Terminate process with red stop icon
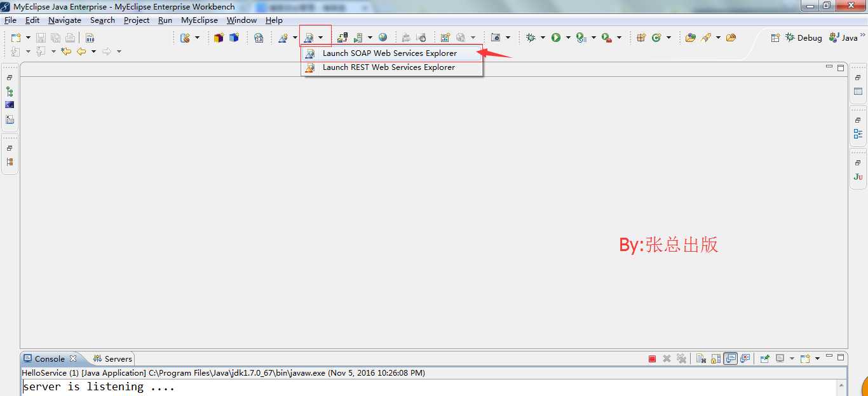The height and width of the screenshot is (396, 868). pos(652,358)
